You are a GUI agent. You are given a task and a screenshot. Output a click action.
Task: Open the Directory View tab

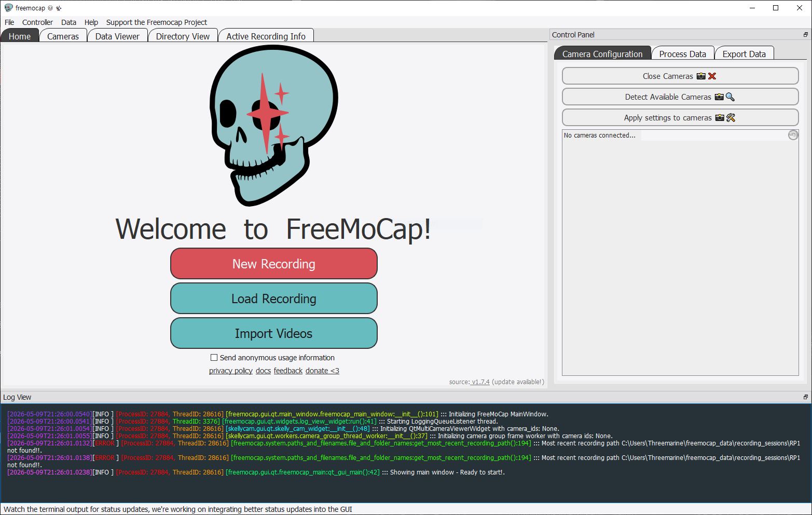click(x=183, y=36)
